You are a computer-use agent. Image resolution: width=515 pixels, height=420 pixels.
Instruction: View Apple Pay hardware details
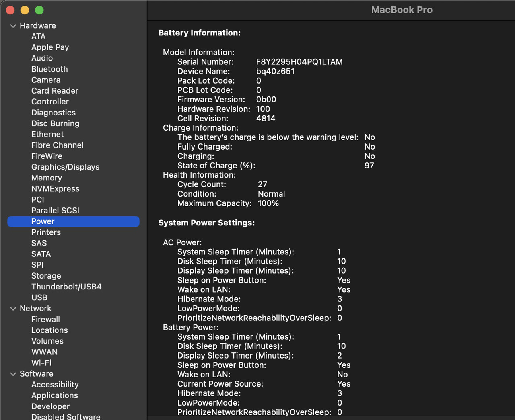pos(50,47)
